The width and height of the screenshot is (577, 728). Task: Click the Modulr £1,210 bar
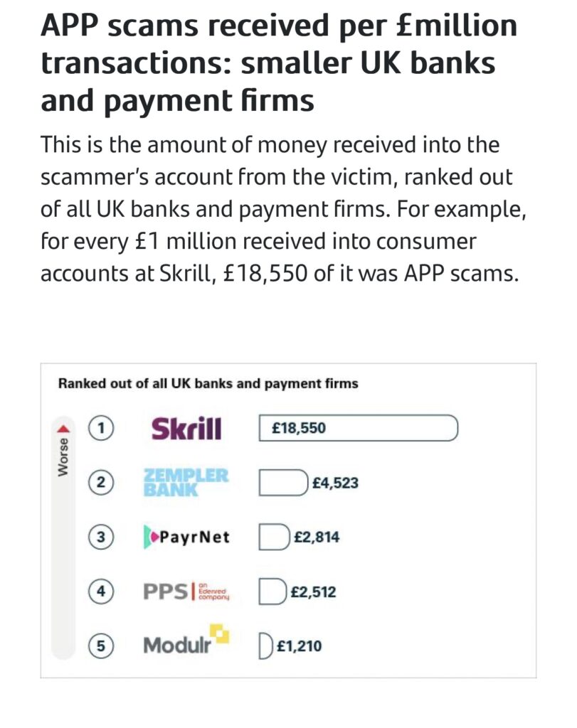tap(265, 646)
